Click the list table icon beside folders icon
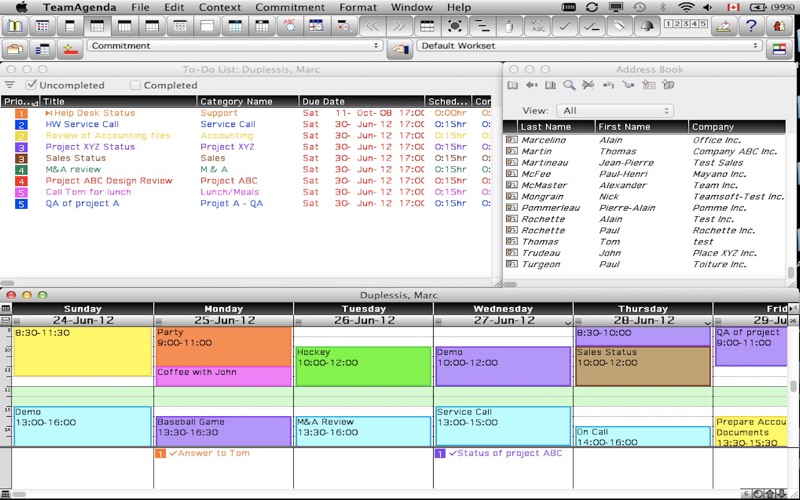Viewport: 800px width, 500px height. [x=42, y=49]
